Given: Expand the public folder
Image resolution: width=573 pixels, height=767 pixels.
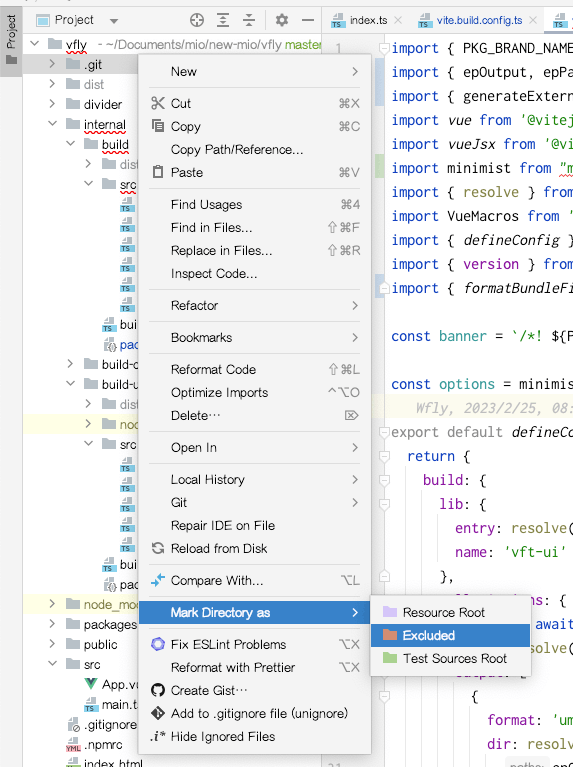Looking at the screenshot, I should [52, 644].
